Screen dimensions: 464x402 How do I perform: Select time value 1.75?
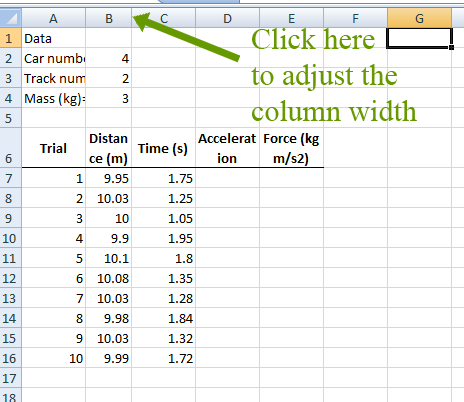click(x=164, y=178)
